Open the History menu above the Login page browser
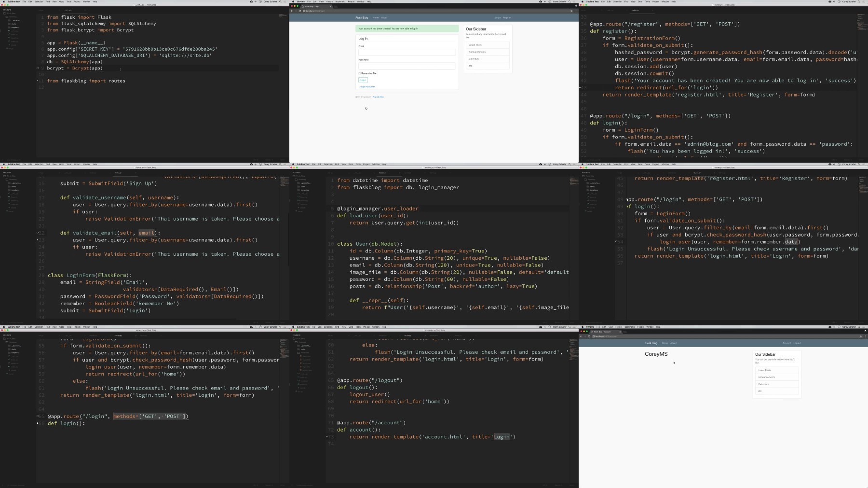 tap(329, 1)
